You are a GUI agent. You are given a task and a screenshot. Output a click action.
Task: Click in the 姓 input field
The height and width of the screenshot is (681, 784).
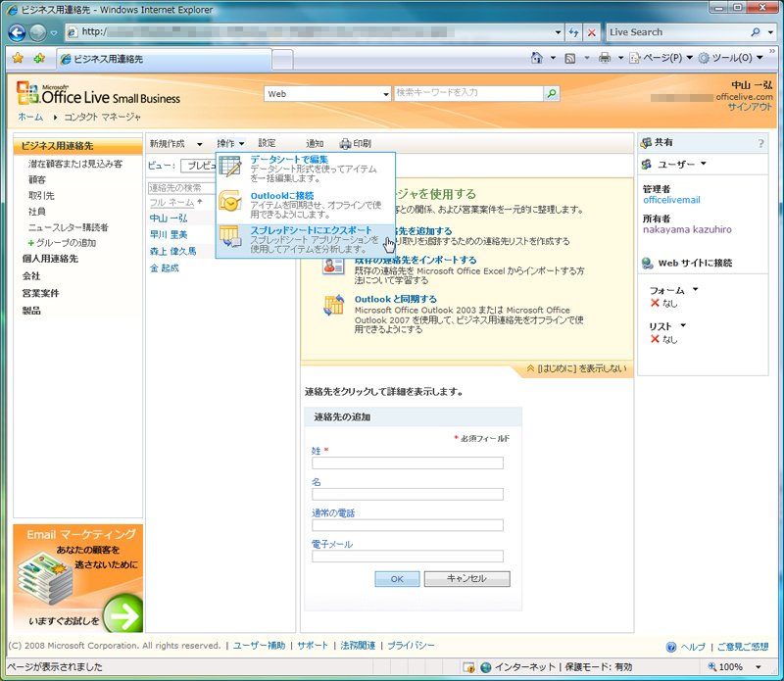pyautogui.click(x=408, y=463)
